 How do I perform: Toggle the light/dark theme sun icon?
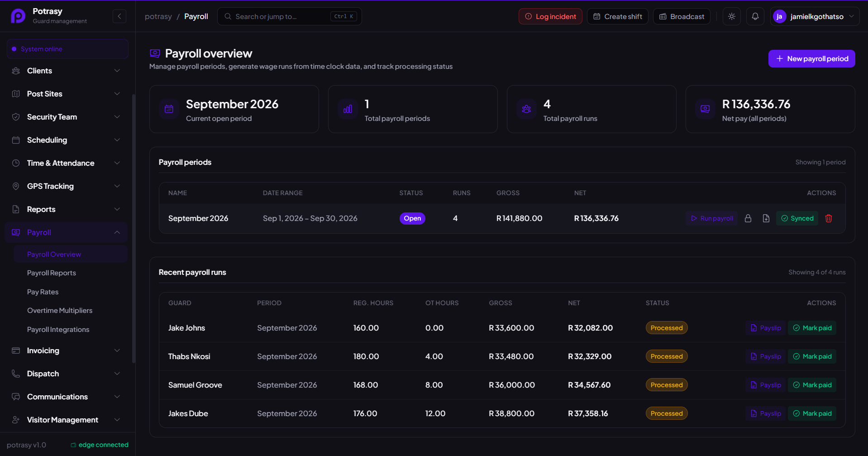click(732, 16)
